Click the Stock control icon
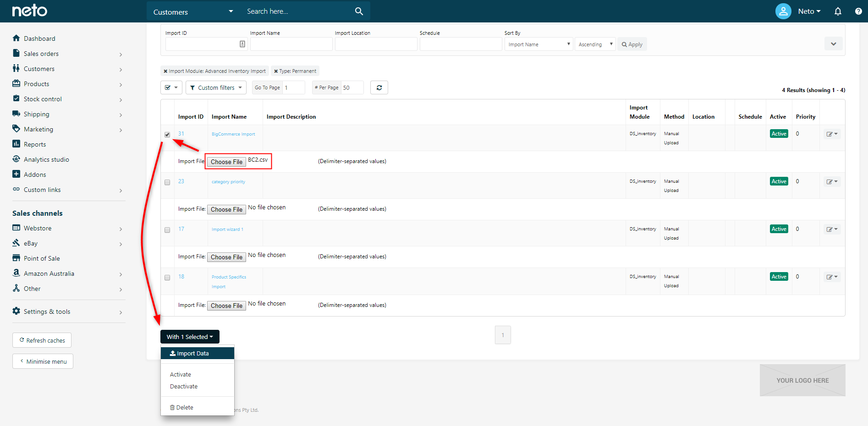 pos(16,98)
